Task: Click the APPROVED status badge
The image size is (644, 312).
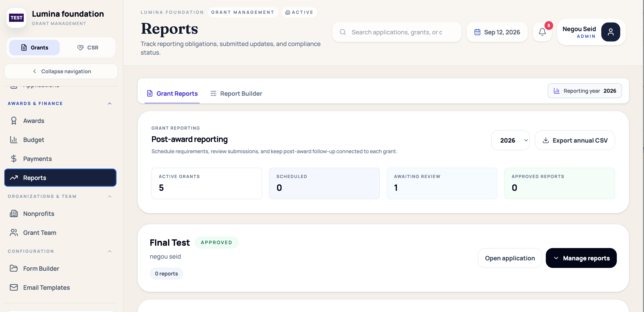Action: tap(216, 242)
